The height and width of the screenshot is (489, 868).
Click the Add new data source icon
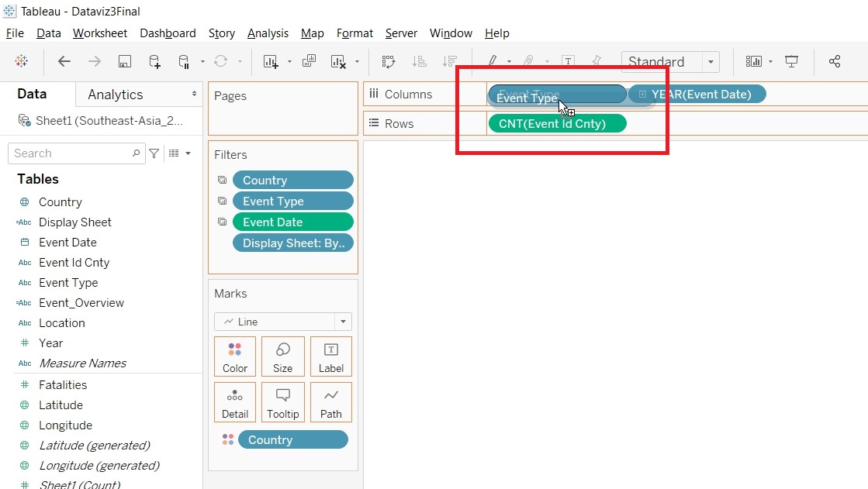(x=154, y=62)
